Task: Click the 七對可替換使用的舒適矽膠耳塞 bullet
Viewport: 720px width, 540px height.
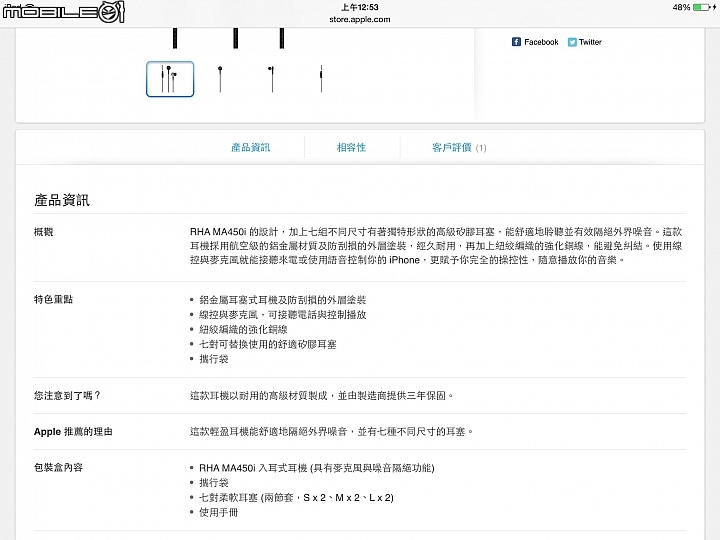Action: click(268, 344)
